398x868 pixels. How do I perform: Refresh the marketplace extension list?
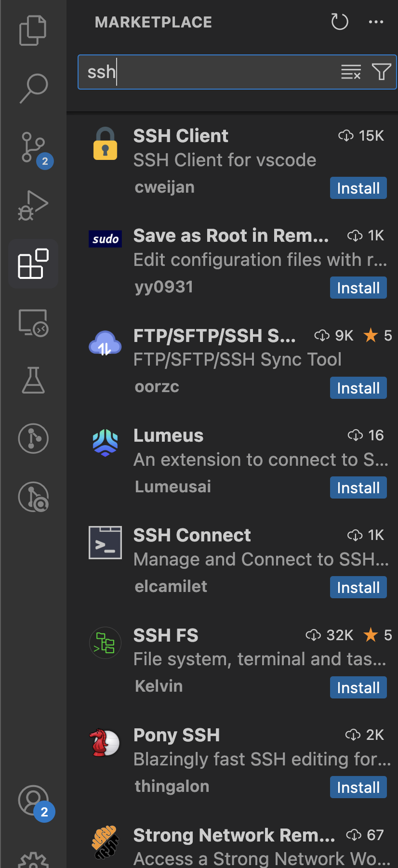point(340,22)
